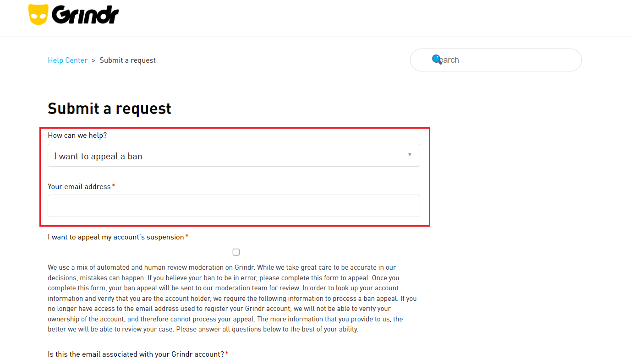Click the 'I want to appeal my account's suspension' label
This screenshot has height=364, width=630.
pyautogui.click(x=116, y=237)
